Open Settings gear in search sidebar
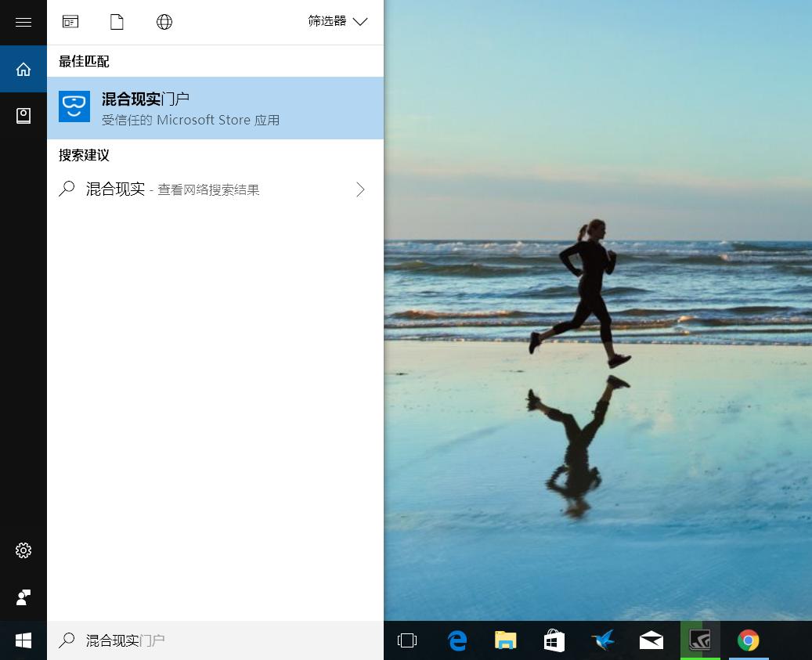The height and width of the screenshot is (660, 812). (23, 550)
